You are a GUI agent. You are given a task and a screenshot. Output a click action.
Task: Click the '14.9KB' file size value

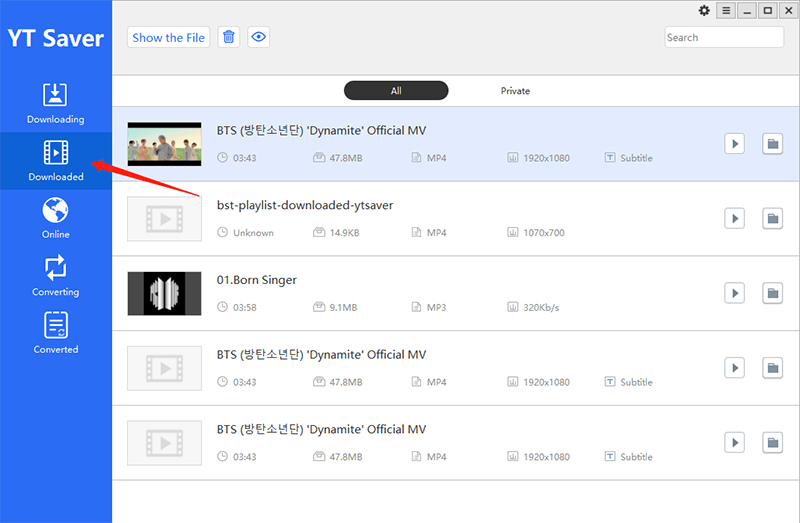[x=344, y=233]
